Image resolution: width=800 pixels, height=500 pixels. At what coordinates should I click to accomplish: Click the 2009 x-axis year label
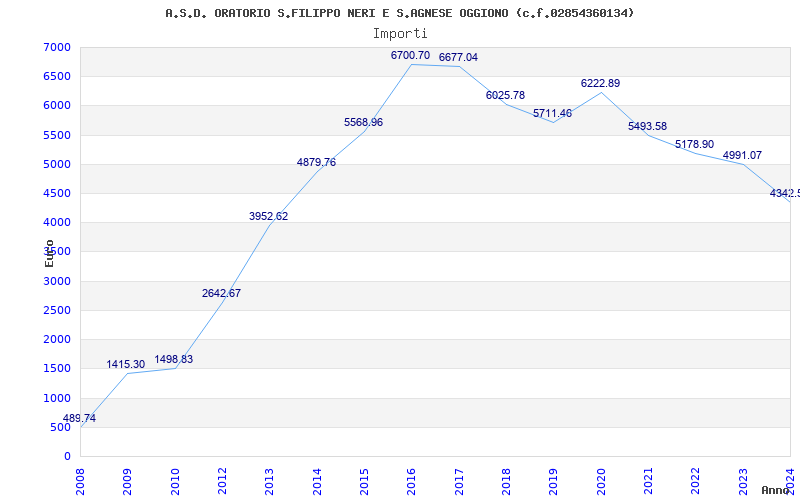pyautogui.click(x=128, y=482)
